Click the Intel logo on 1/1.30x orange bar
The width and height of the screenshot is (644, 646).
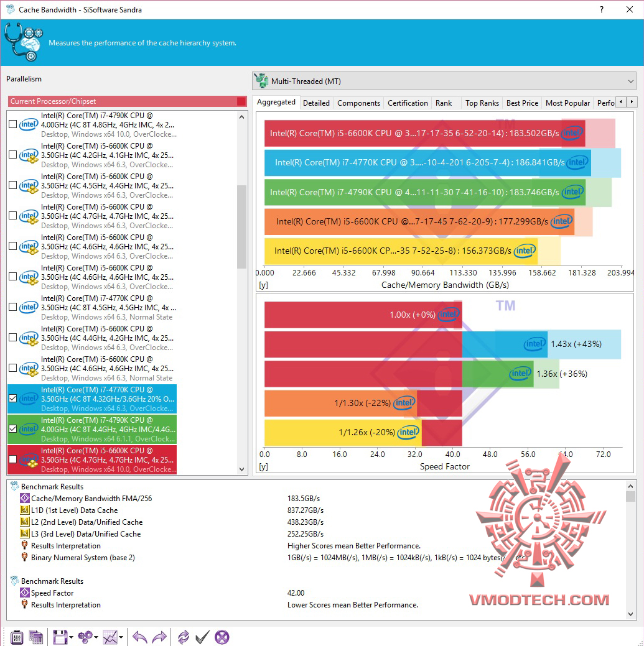pyautogui.click(x=404, y=402)
